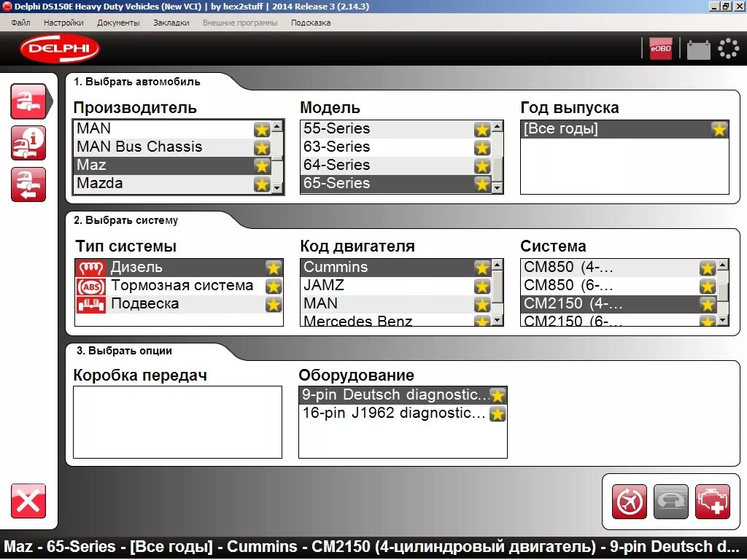The image size is (747, 560).
Task: Open the Закладки menu
Action: click(171, 23)
